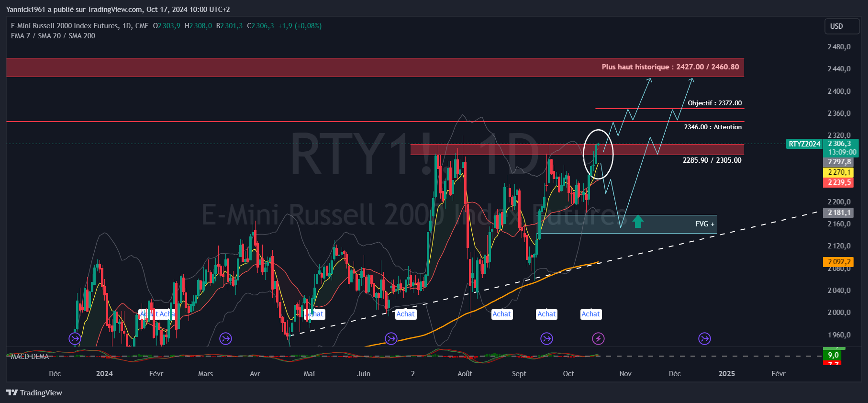The width and height of the screenshot is (868, 403).
Task: Click the 13:09:00 countdown under last price
Action: [x=842, y=152]
